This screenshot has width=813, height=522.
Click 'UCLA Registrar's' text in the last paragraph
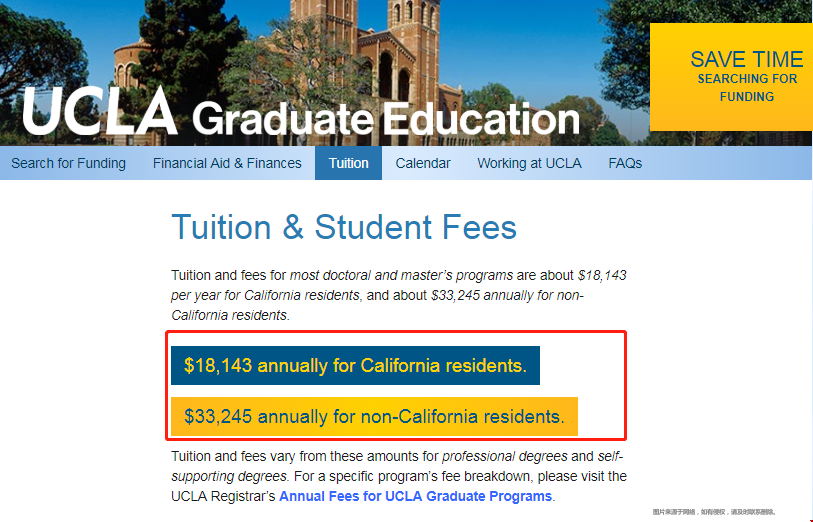click(x=223, y=496)
